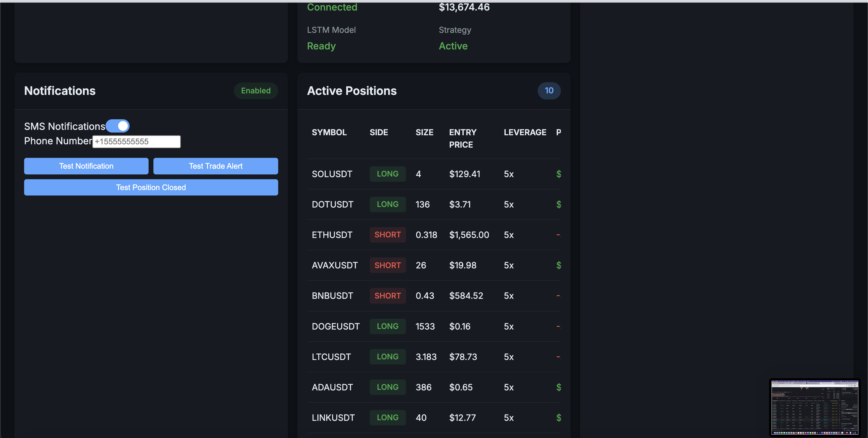868x438 pixels.
Task: Click the LEVERAGE column header
Action: [525, 132]
